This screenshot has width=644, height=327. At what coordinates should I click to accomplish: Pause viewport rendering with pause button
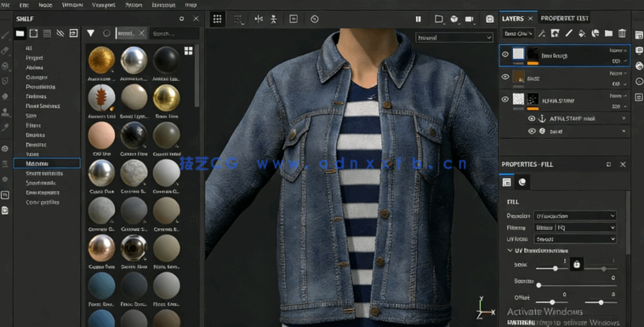tap(418, 19)
